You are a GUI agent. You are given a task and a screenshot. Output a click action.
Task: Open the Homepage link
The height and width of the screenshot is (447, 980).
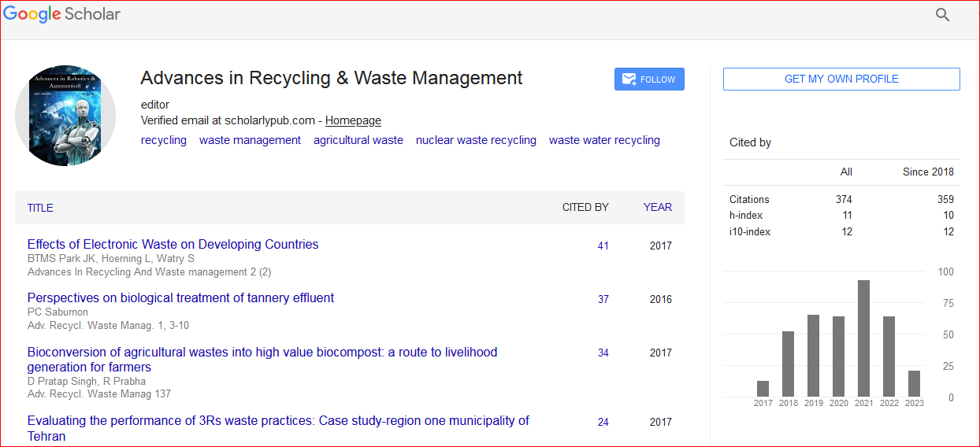(353, 120)
